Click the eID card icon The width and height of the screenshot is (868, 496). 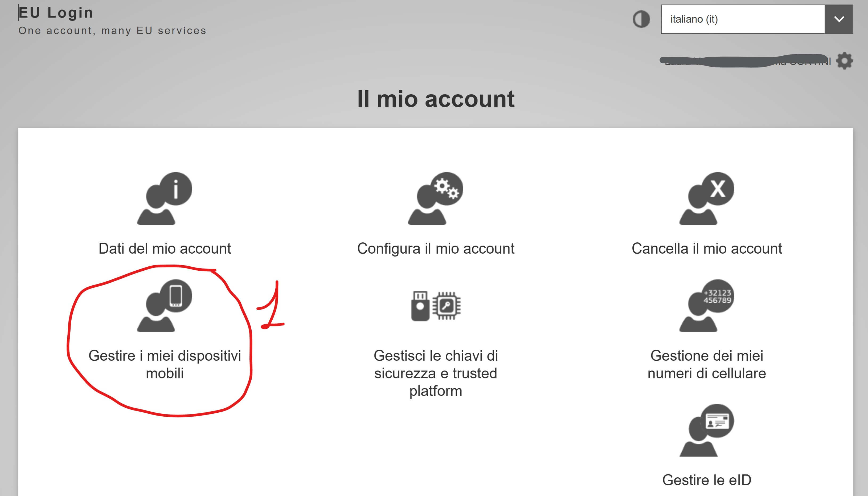(707, 430)
